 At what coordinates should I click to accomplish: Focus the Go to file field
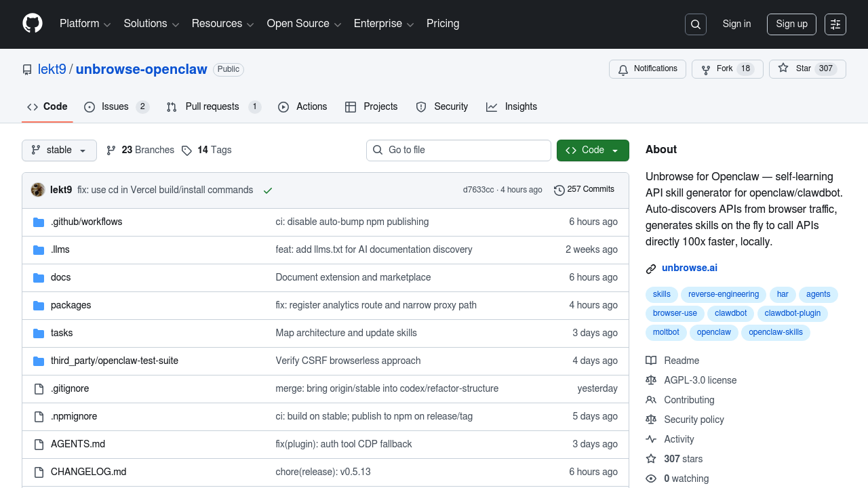(458, 150)
